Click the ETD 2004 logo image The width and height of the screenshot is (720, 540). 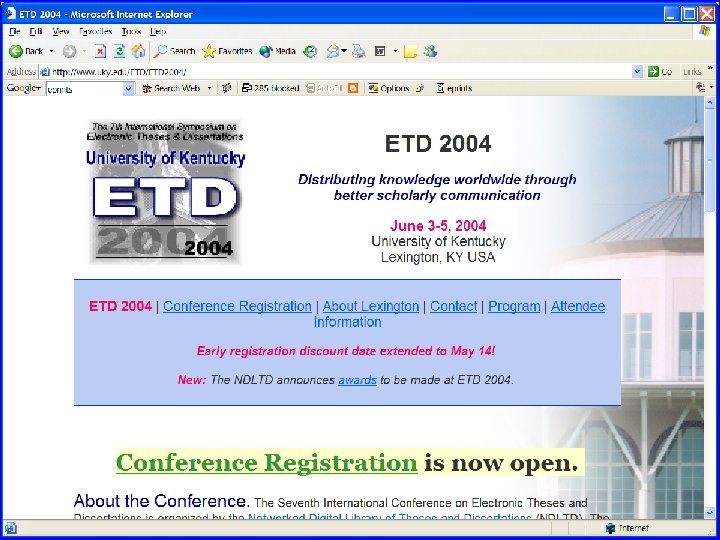(x=165, y=192)
